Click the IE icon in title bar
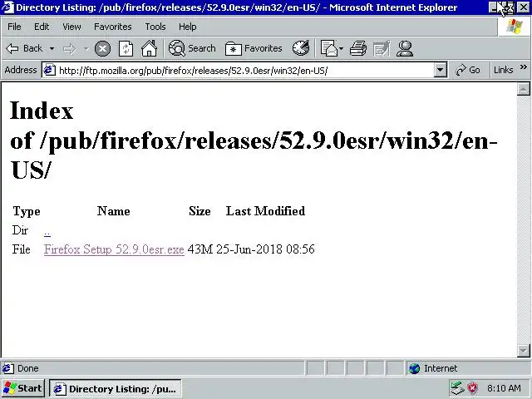This screenshot has height=399, width=532. pos(7,7)
